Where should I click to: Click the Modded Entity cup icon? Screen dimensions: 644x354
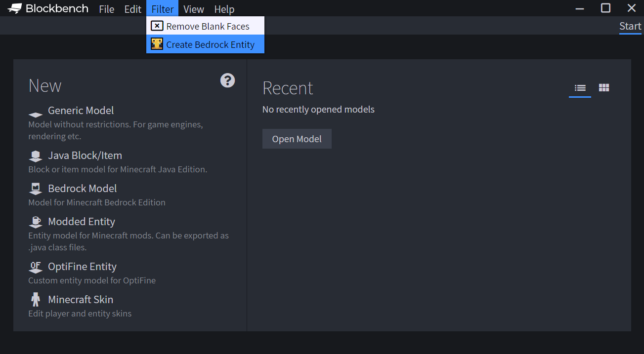coord(36,222)
